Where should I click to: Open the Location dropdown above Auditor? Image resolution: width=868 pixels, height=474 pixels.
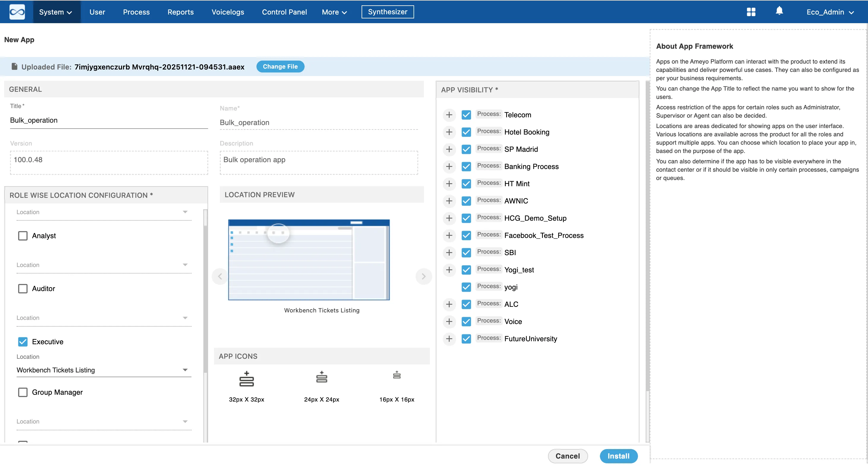pyautogui.click(x=104, y=265)
